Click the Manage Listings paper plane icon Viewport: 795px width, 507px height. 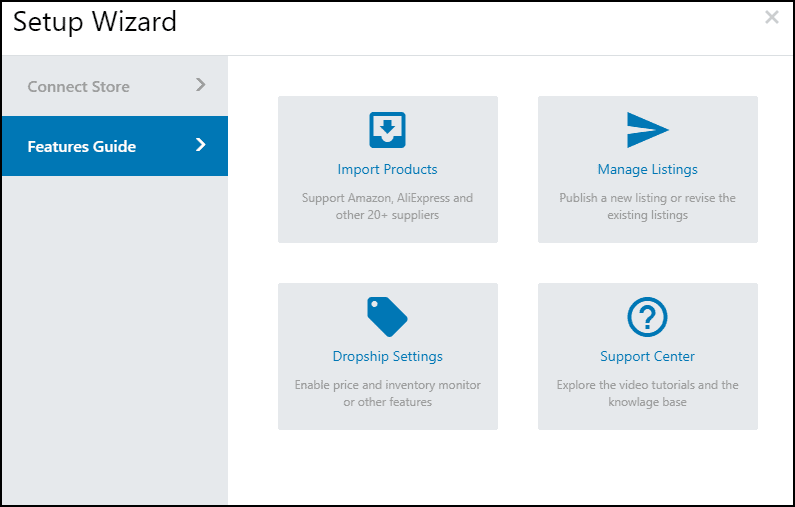[647, 130]
